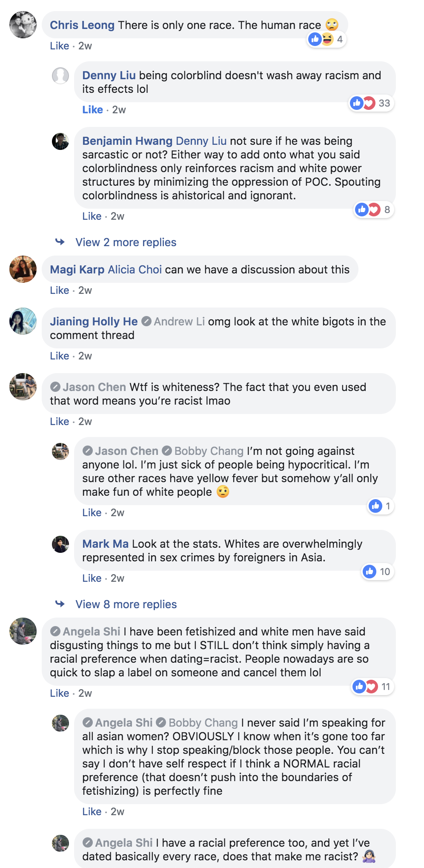This screenshot has width=424, height=868.
Task: Open the Jianing Holly He name link
Action: [94, 322]
